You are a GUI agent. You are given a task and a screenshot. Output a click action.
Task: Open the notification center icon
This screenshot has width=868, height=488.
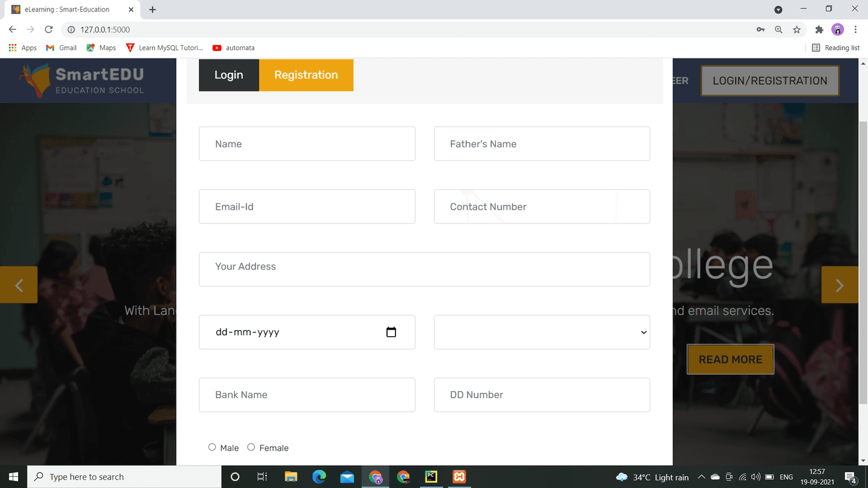(851, 477)
